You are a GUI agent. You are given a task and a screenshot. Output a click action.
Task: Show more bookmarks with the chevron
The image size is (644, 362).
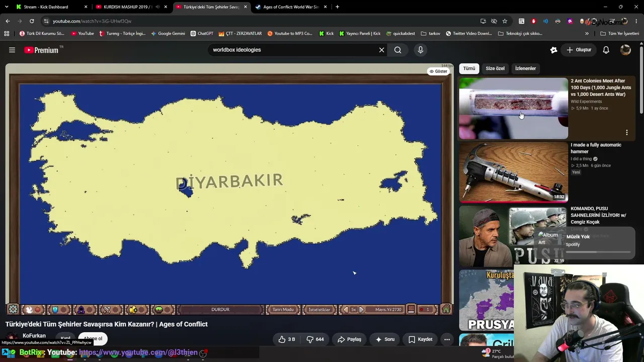[587, 34]
